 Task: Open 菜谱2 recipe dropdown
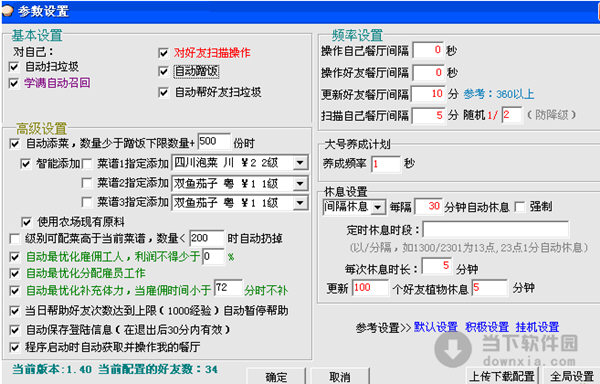click(x=300, y=183)
